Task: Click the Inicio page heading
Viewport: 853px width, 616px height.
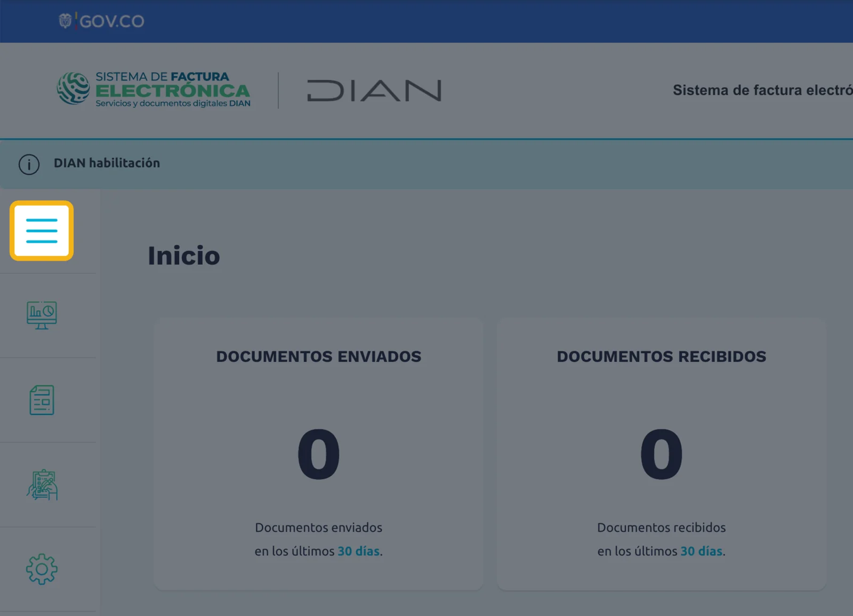Action: tap(184, 256)
